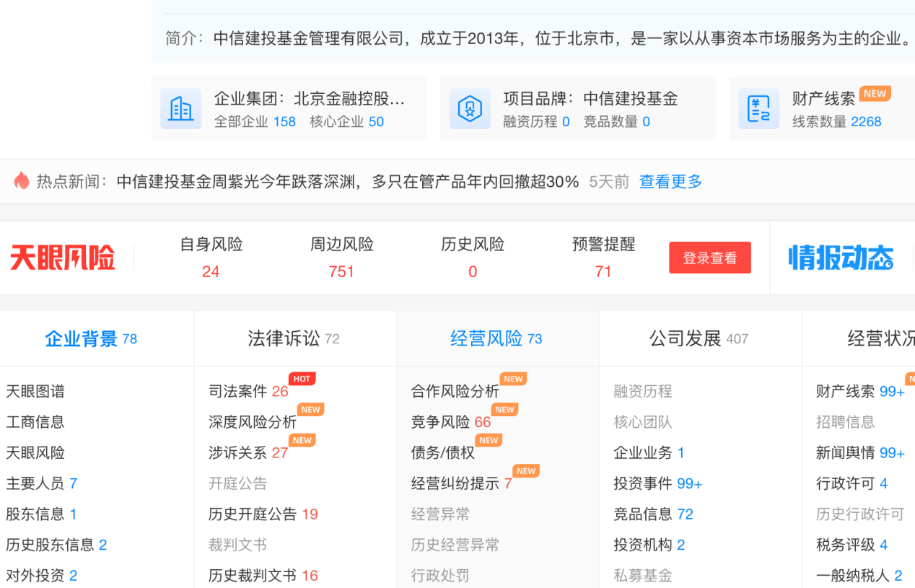Viewport: 915px width, 588px height.
Task: Click the HOT badge on 司法案件
Action: (302, 379)
